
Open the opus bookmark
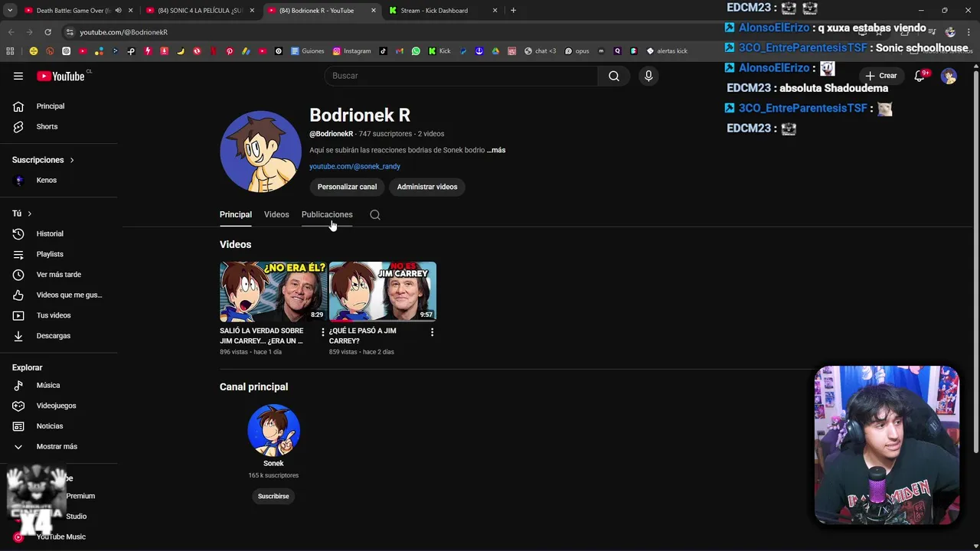point(577,51)
